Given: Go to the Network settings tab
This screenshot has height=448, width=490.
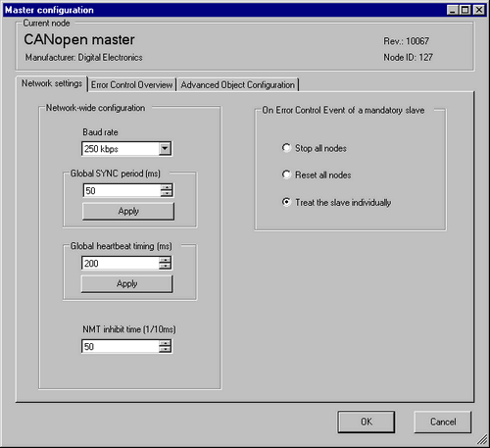Looking at the screenshot, I should [x=52, y=83].
